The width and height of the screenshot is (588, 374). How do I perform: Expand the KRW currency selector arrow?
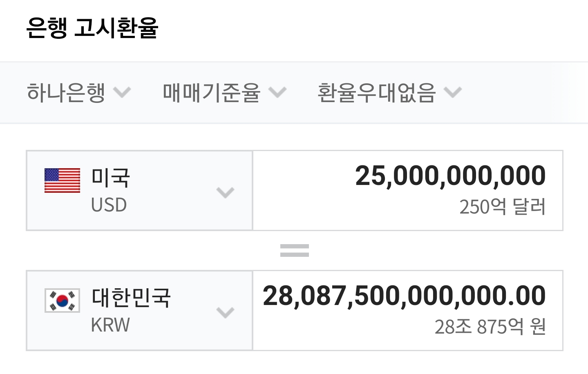coord(225,312)
